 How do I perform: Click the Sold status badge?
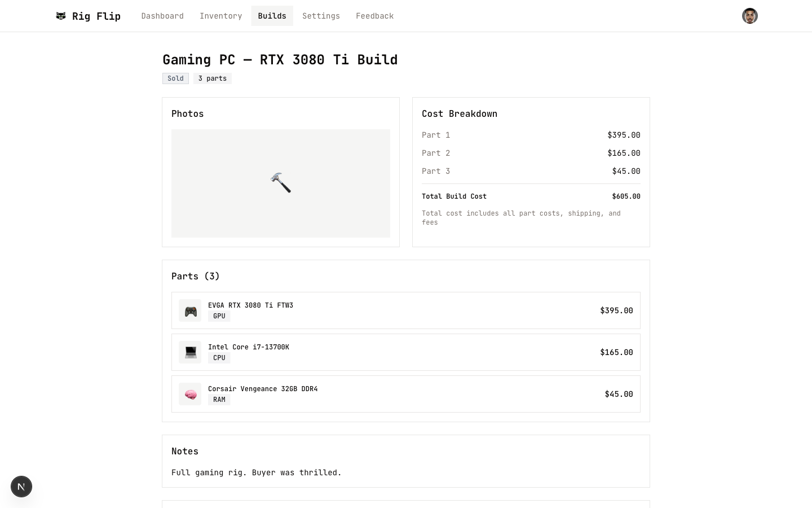[175, 78]
